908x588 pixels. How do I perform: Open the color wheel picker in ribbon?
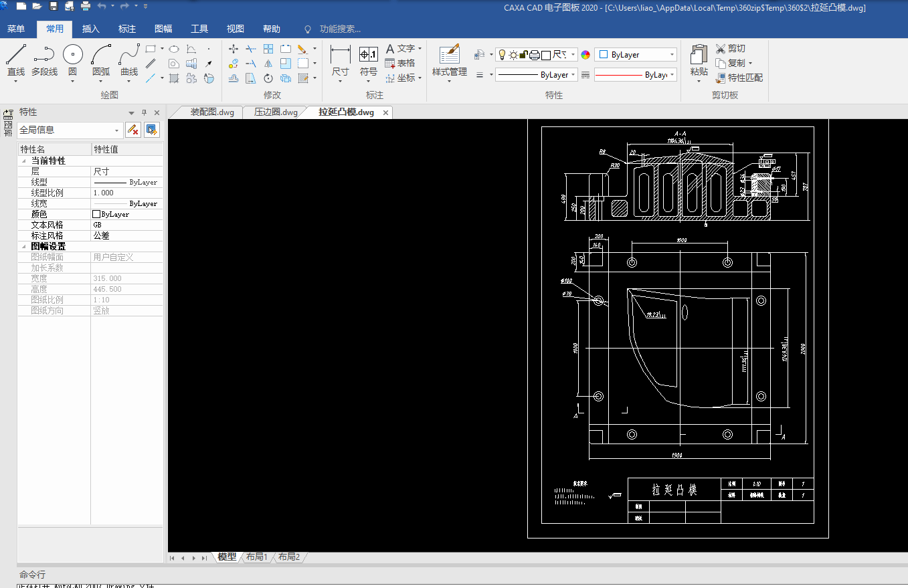585,55
